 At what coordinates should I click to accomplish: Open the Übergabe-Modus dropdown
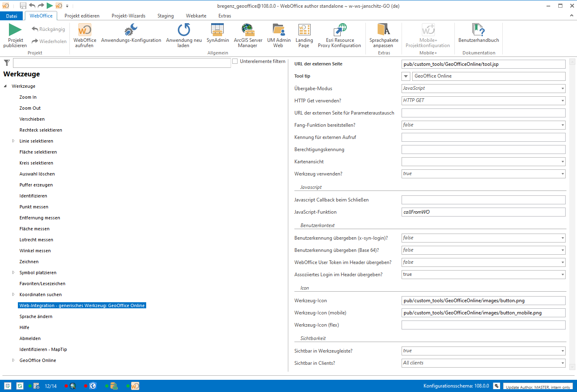coord(562,88)
